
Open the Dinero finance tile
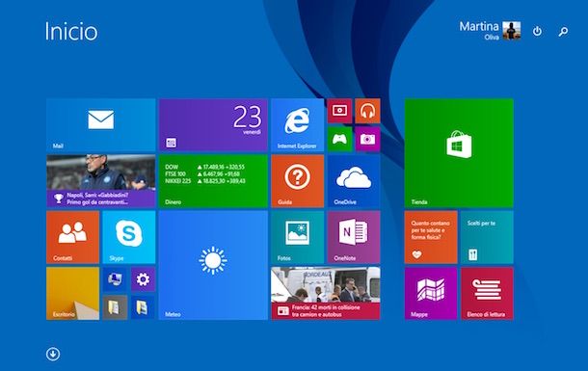213,181
